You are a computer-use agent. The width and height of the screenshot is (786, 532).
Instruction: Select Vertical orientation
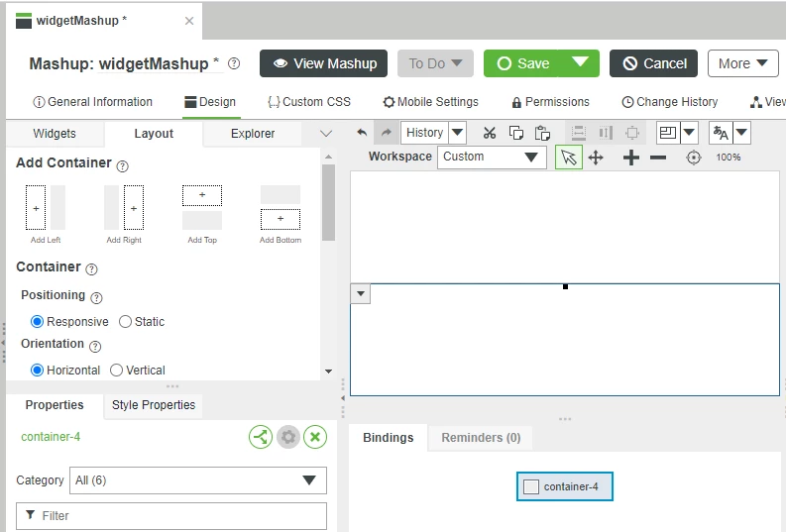(x=116, y=371)
